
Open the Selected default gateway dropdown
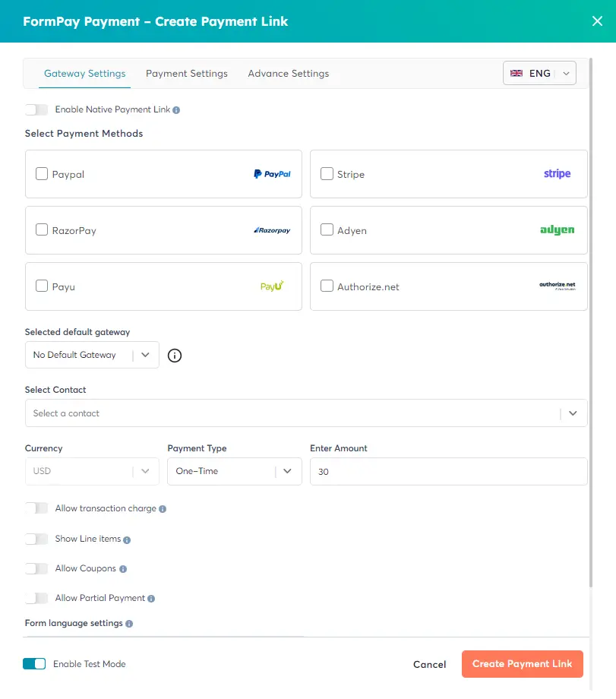[91, 355]
